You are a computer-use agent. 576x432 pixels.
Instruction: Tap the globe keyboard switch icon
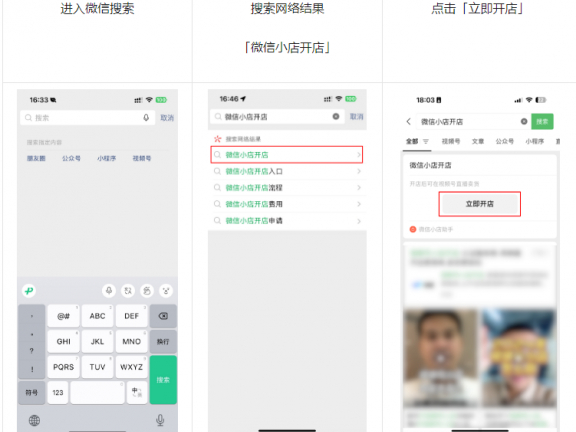pyautogui.click(x=34, y=420)
